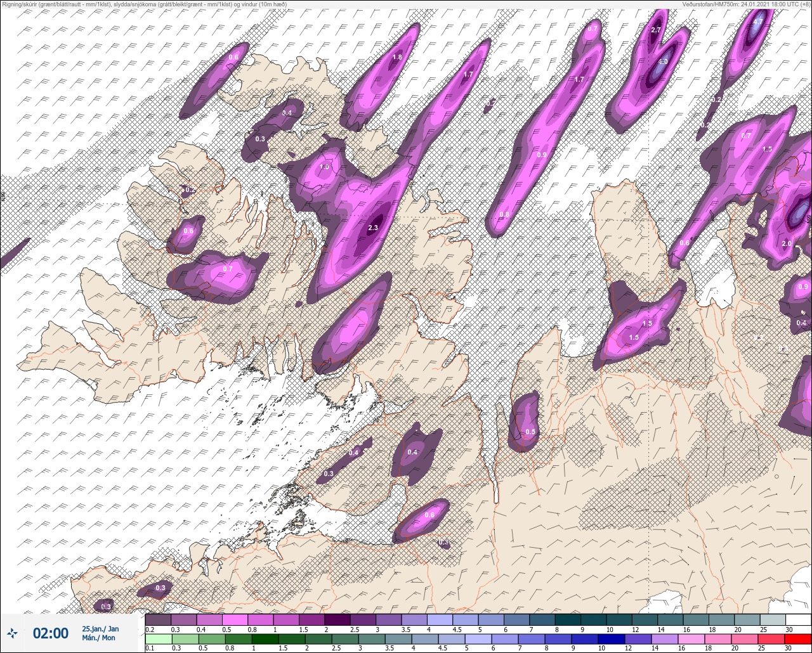Image resolution: width=812 pixels, height=653 pixels.
Task: Select white swatch at 30 in upper legend
Action: (x=797, y=619)
